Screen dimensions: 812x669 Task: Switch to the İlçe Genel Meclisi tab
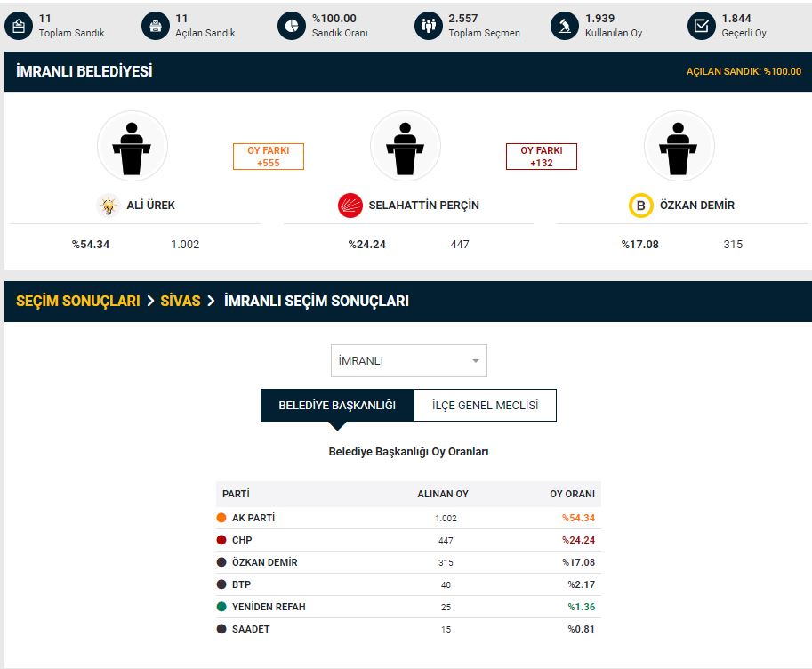[x=485, y=406]
